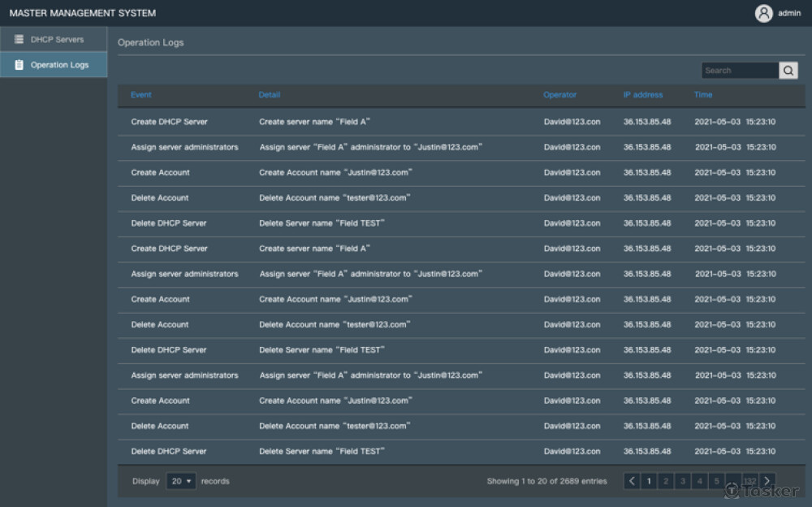This screenshot has height=507, width=812.
Task: Go to previous page with left arrow
Action: coord(632,481)
